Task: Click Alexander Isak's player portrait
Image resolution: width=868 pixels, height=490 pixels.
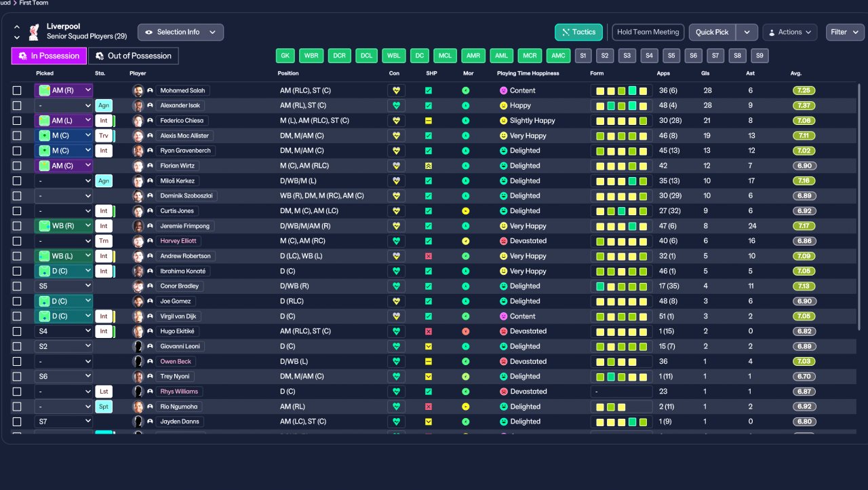Action: [x=138, y=105]
